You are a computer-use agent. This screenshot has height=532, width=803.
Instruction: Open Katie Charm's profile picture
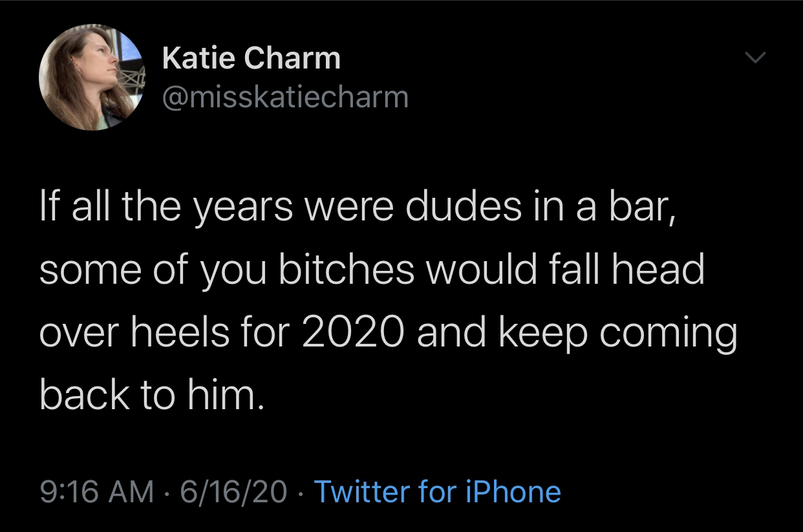(x=91, y=78)
